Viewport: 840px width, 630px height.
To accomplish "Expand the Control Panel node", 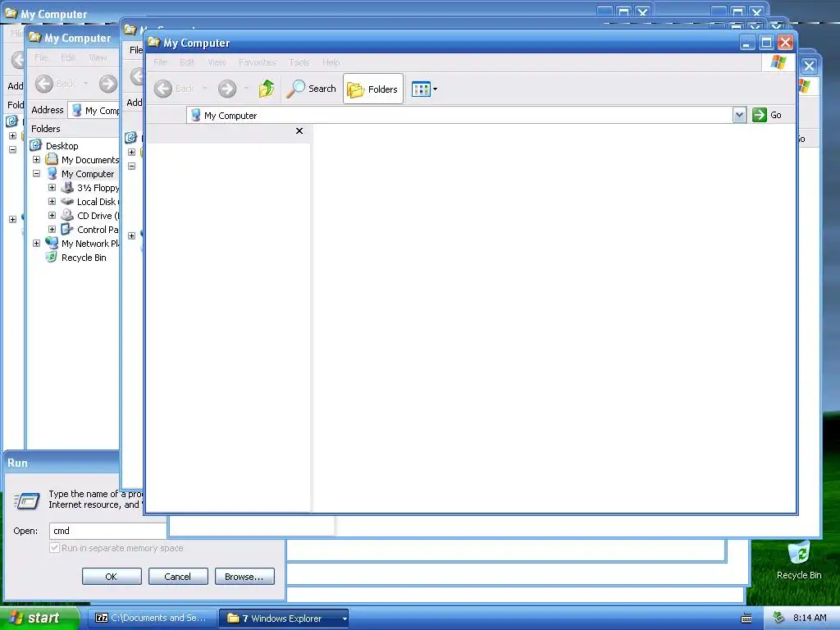I will coord(52,230).
